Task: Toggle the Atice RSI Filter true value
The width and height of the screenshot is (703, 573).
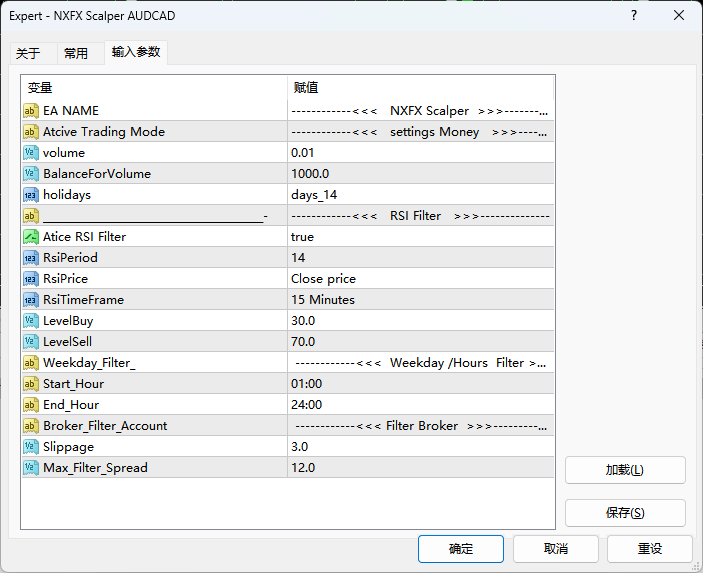Action: (420, 237)
